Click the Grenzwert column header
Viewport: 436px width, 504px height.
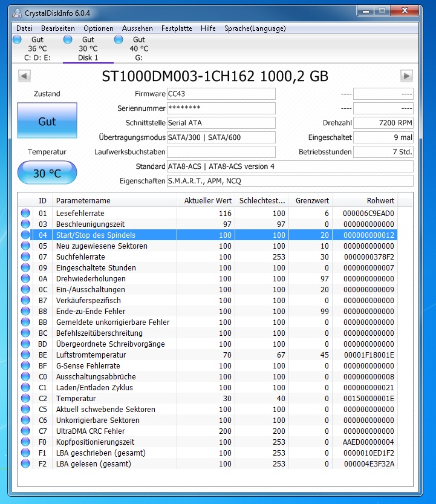(311, 201)
